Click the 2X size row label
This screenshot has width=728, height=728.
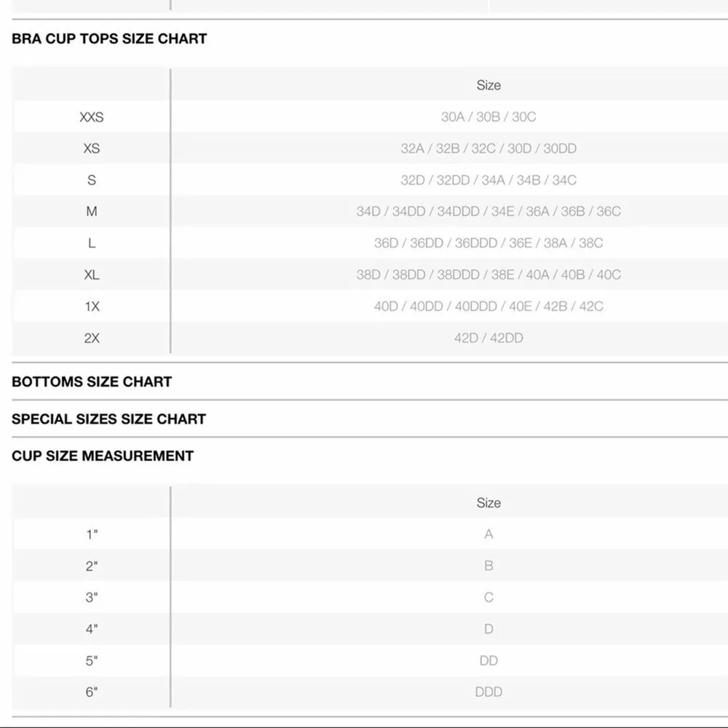coord(92,338)
